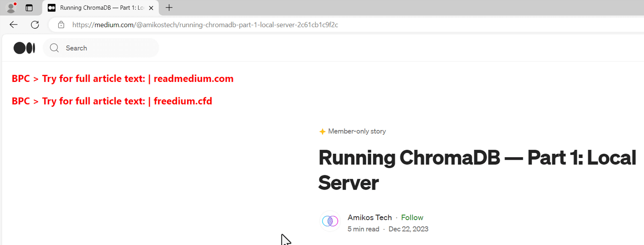Reload the current page
The image size is (644, 245).
[35, 24]
